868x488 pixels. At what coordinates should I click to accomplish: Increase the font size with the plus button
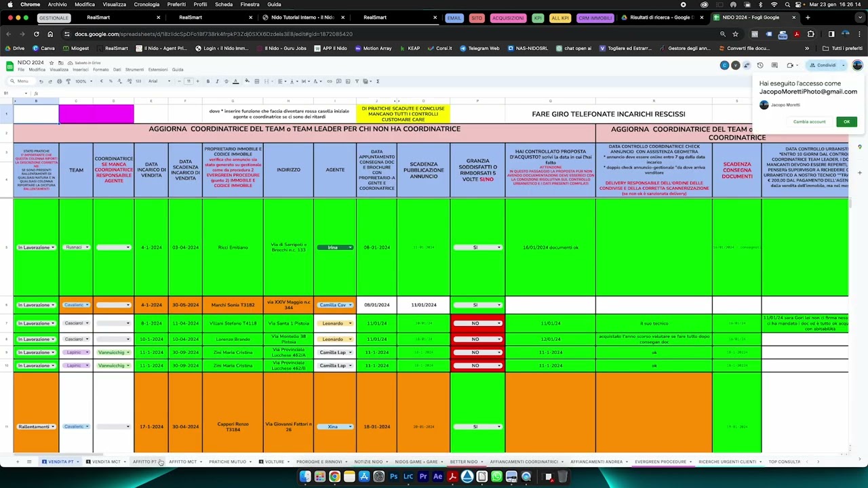pos(198,81)
